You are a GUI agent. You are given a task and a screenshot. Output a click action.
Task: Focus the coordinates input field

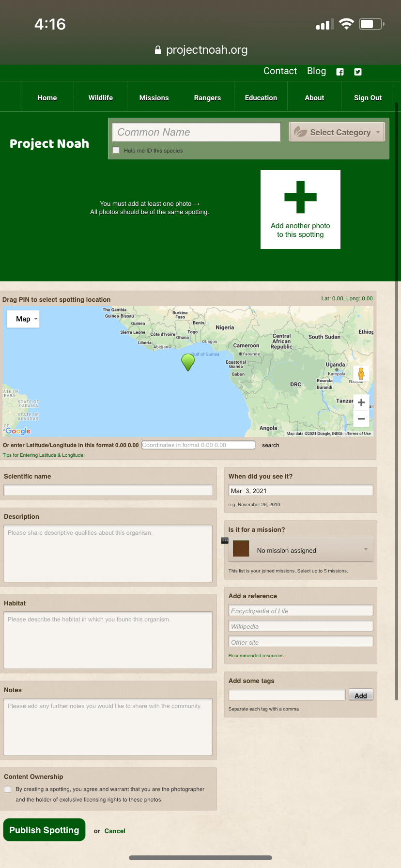[198, 445]
